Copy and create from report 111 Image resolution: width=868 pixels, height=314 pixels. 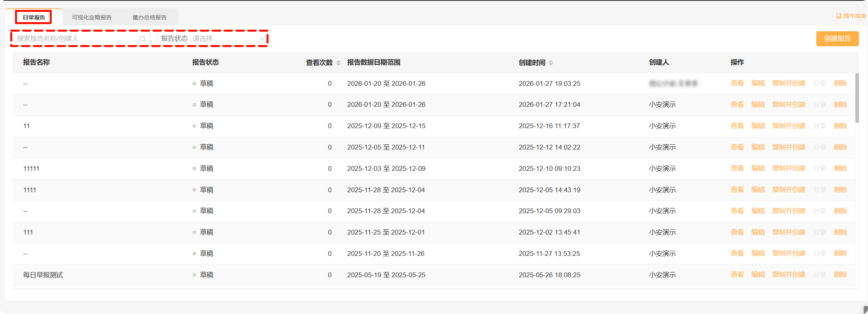(x=789, y=232)
